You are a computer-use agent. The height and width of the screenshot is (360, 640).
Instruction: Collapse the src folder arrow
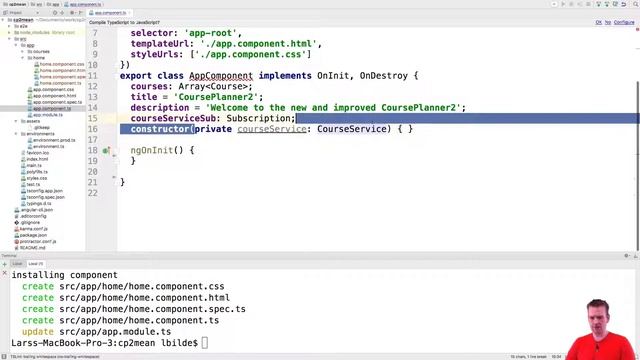9,39
